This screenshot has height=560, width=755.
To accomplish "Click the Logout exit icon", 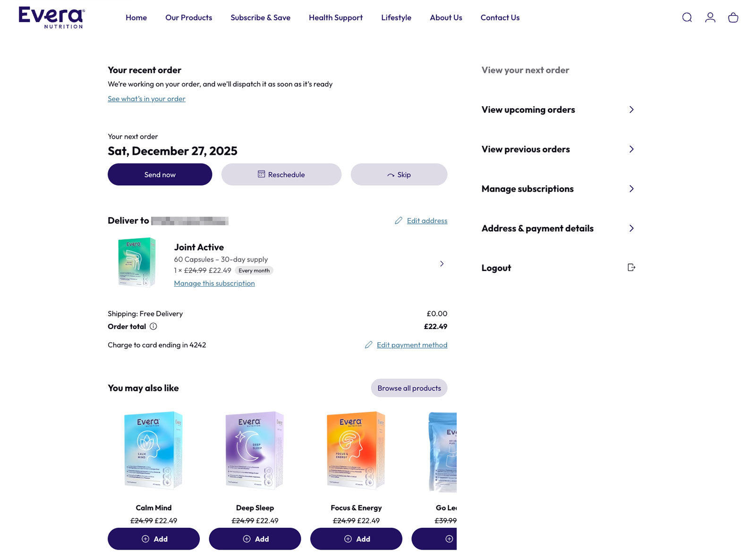I will (x=631, y=268).
